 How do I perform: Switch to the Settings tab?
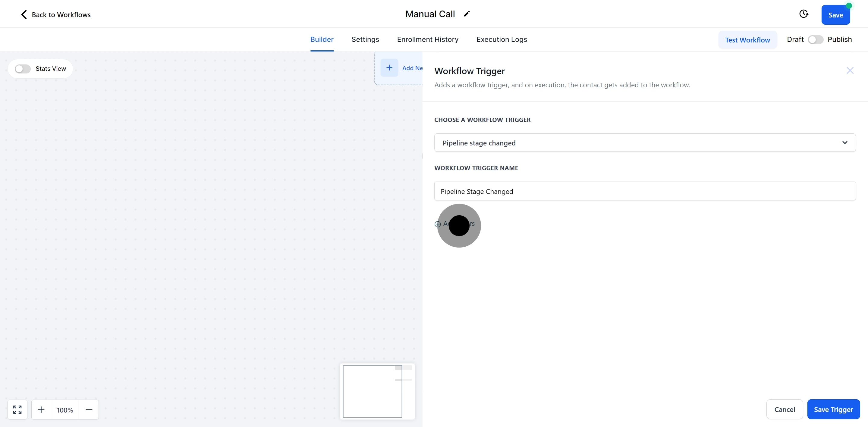coord(365,39)
